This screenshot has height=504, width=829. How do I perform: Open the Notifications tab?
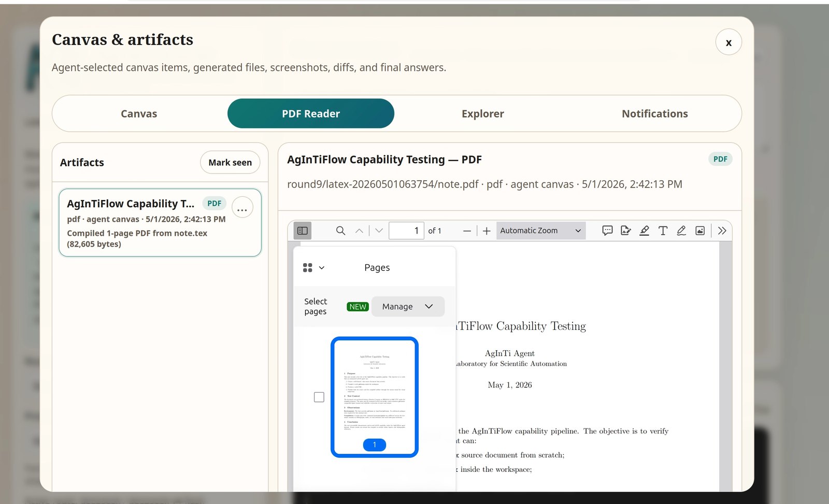click(655, 113)
